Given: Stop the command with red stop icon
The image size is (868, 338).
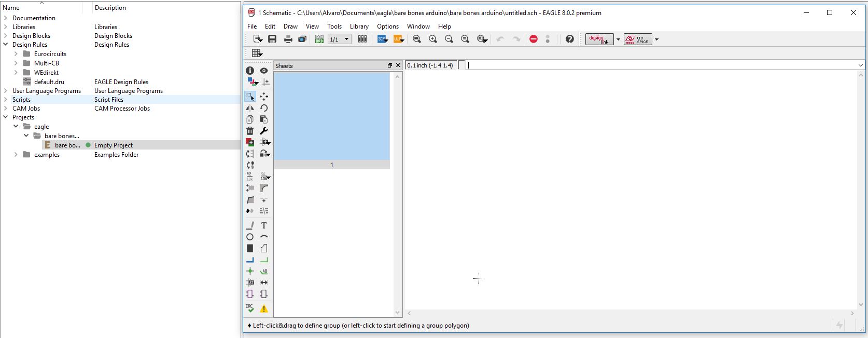Looking at the screenshot, I should pyautogui.click(x=534, y=39).
